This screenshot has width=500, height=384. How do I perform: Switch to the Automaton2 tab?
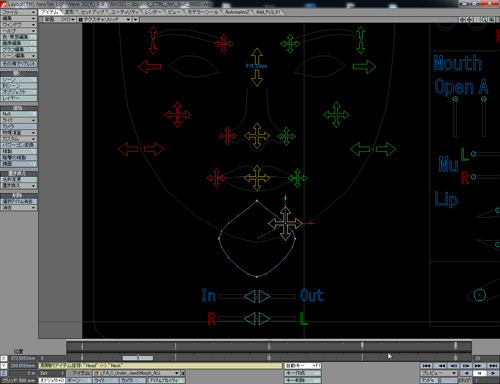pos(237,12)
